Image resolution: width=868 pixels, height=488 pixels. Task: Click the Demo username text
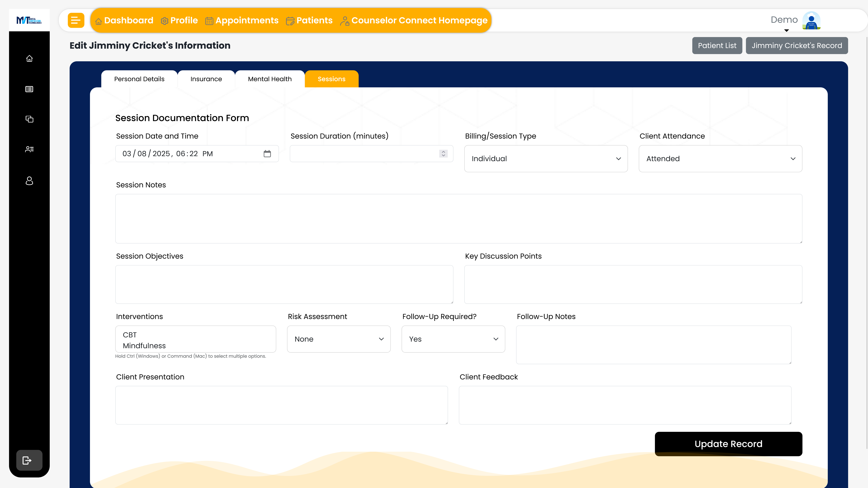pyautogui.click(x=784, y=20)
